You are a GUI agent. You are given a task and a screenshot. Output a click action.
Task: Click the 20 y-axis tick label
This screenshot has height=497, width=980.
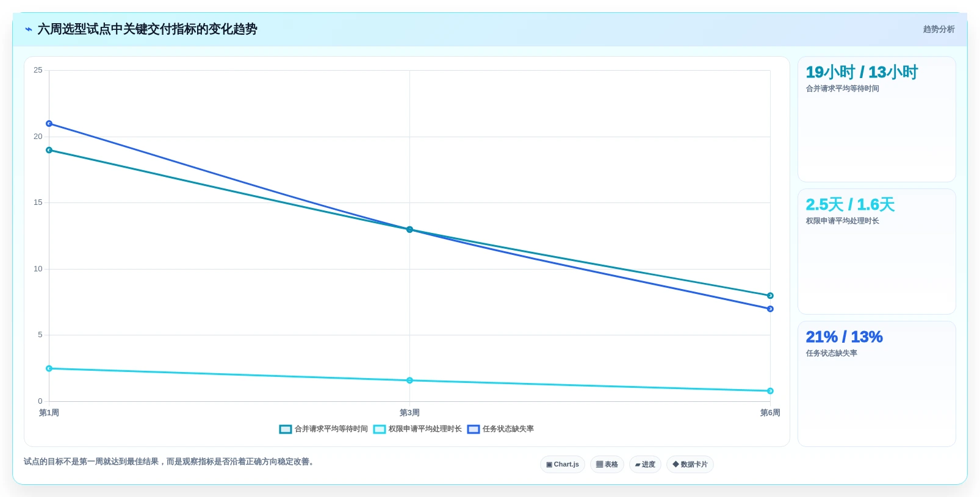pos(38,137)
